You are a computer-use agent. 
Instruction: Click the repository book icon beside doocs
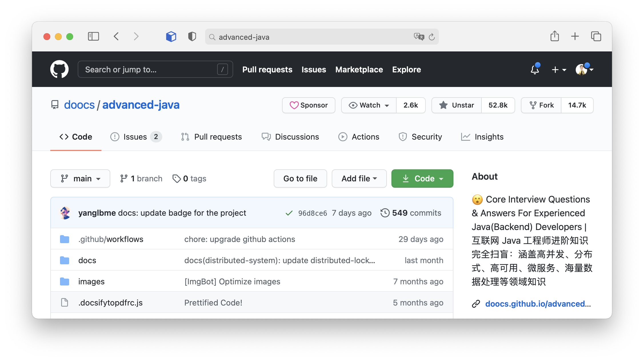coord(55,105)
